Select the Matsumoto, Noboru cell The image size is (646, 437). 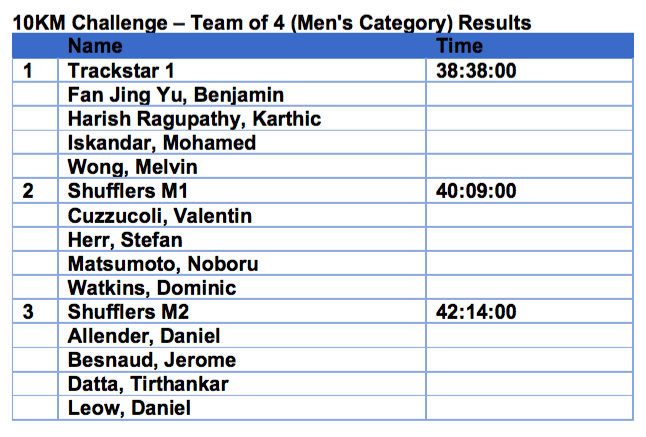coord(242,263)
